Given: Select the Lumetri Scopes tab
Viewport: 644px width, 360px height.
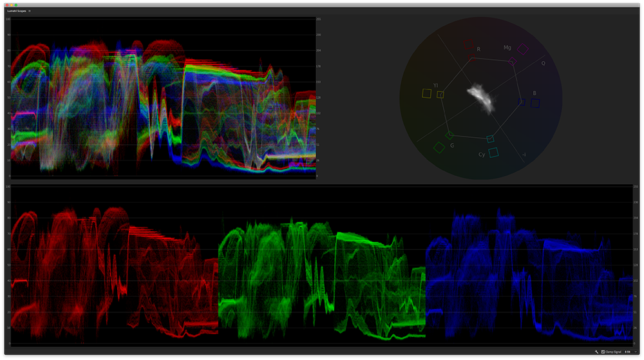Looking at the screenshot, I should tap(17, 11).
